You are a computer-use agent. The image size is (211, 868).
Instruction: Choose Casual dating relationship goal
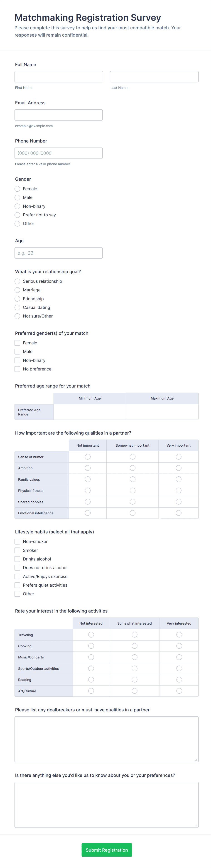17,308
